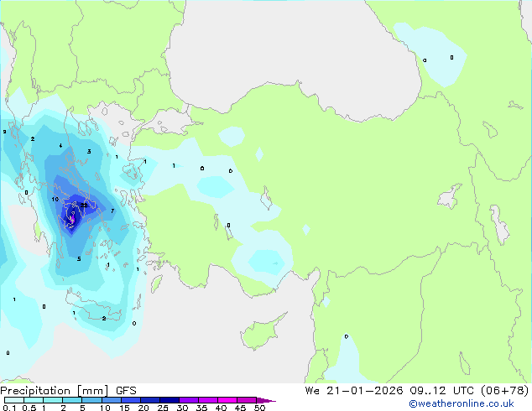Click the 0.1–0.5 mm legend color box

(x=14, y=400)
